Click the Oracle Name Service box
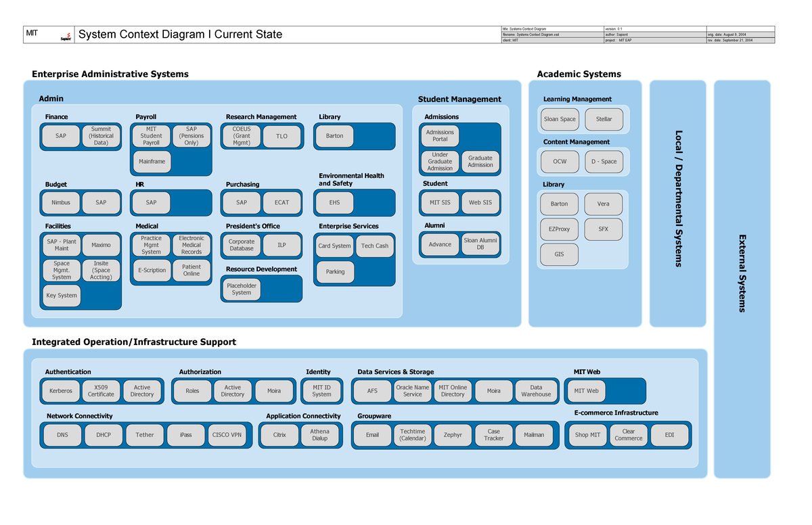This screenshot has width=812, height=525. click(x=413, y=391)
